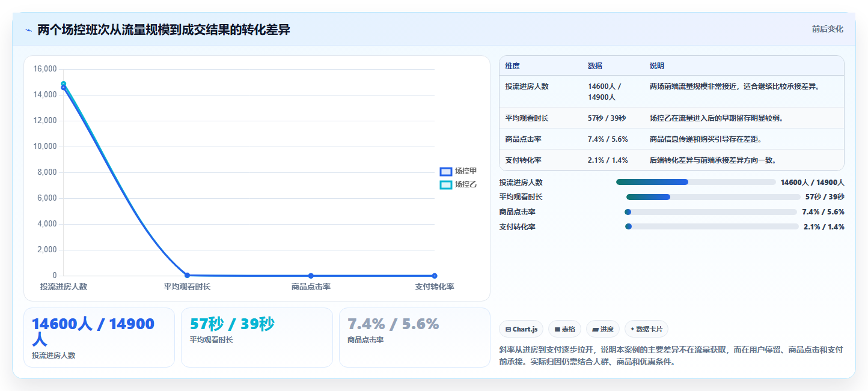Click the chart data point at 平均观看时长
Viewport: 868px width, 391px height.
[x=187, y=275]
